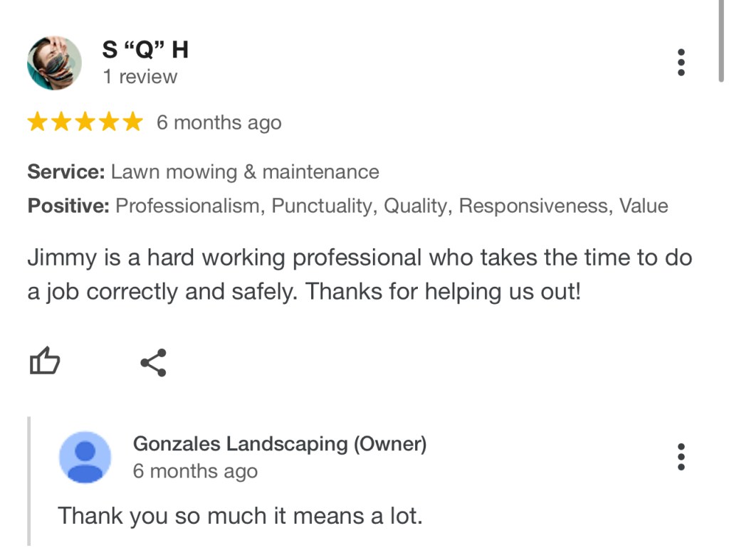The height and width of the screenshot is (560, 729).
Task: Click the reviewer's profile photo
Action: 54,63
